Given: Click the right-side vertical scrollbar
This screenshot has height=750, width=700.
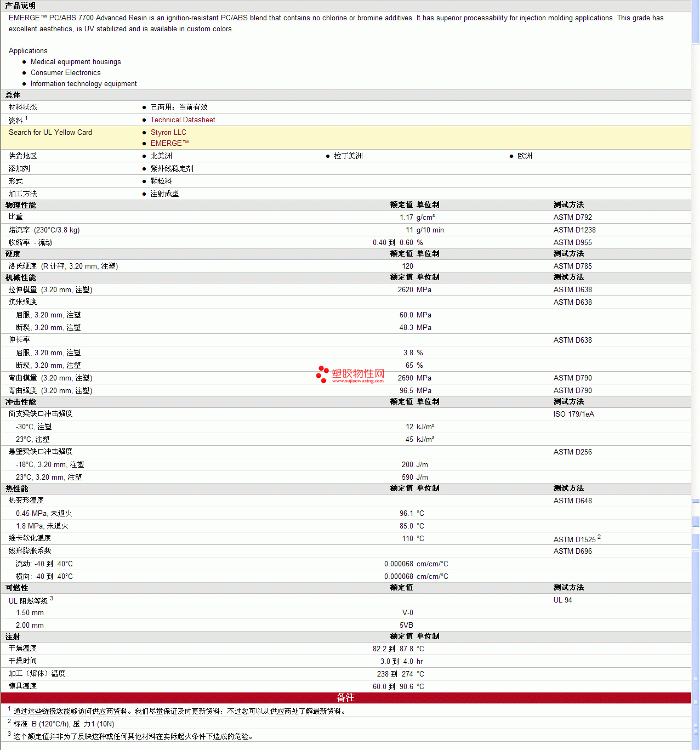Looking at the screenshot, I should tap(696, 375).
